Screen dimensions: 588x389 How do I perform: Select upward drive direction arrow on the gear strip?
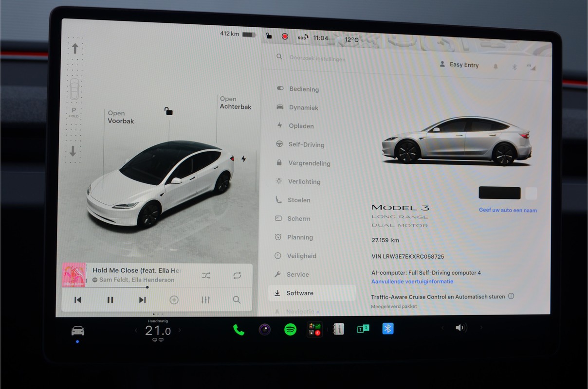tap(75, 49)
